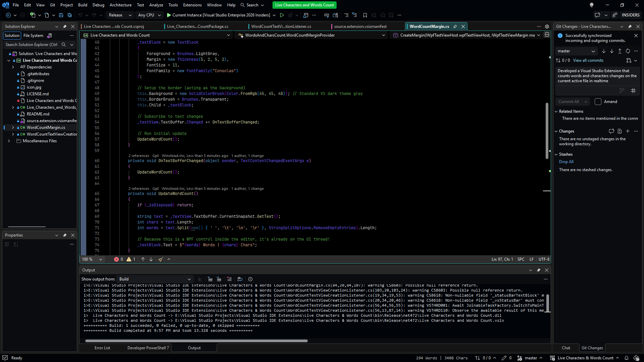The width and height of the screenshot is (644, 362).
Task: Start without debugging using the outlined play icon
Action: click(282, 15)
